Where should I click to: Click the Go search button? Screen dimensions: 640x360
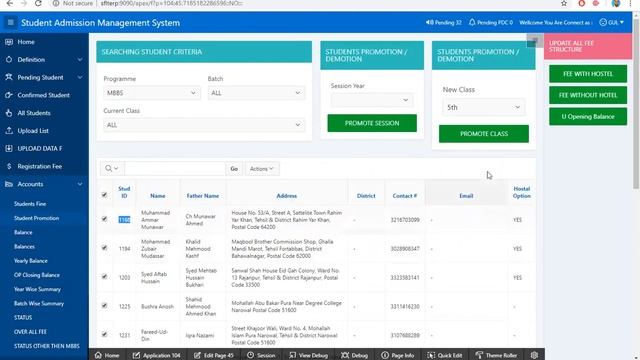(234, 169)
